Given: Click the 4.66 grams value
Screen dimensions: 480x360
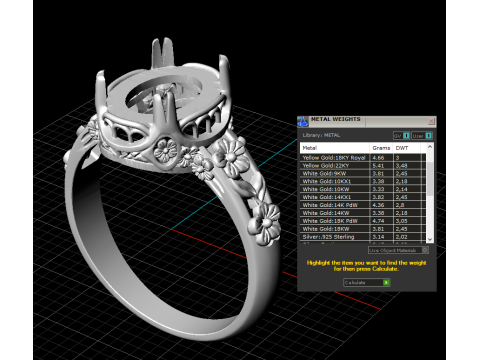Looking at the screenshot, I should point(378,158).
